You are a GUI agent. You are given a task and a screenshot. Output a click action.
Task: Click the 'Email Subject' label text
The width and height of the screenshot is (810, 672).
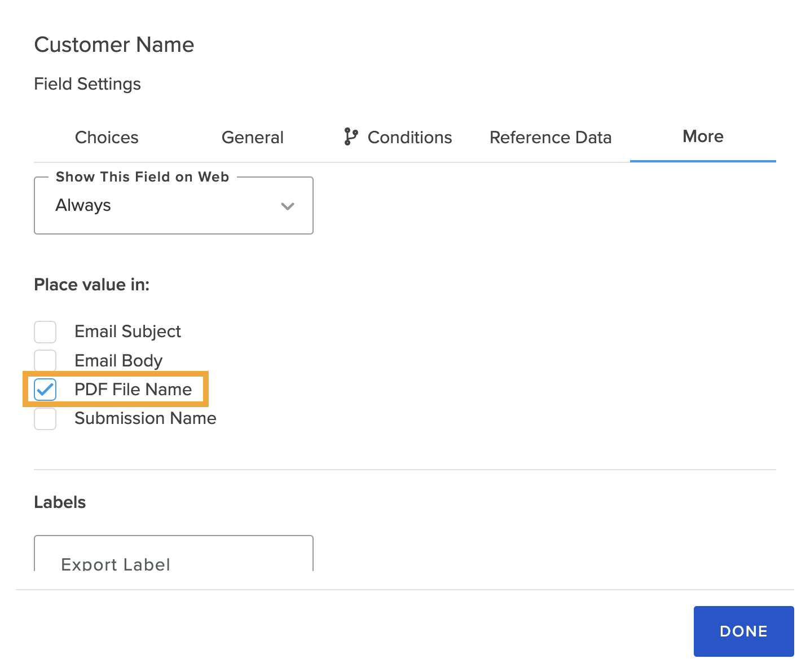[127, 331]
